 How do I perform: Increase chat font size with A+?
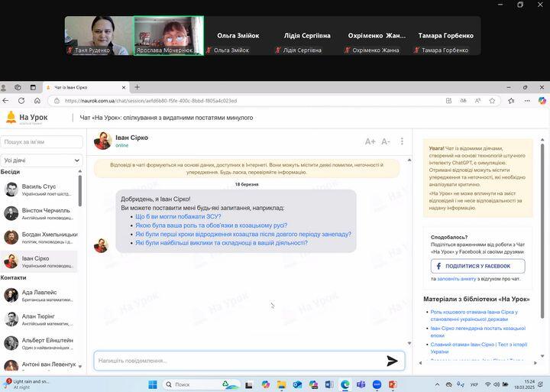[370, 141]
